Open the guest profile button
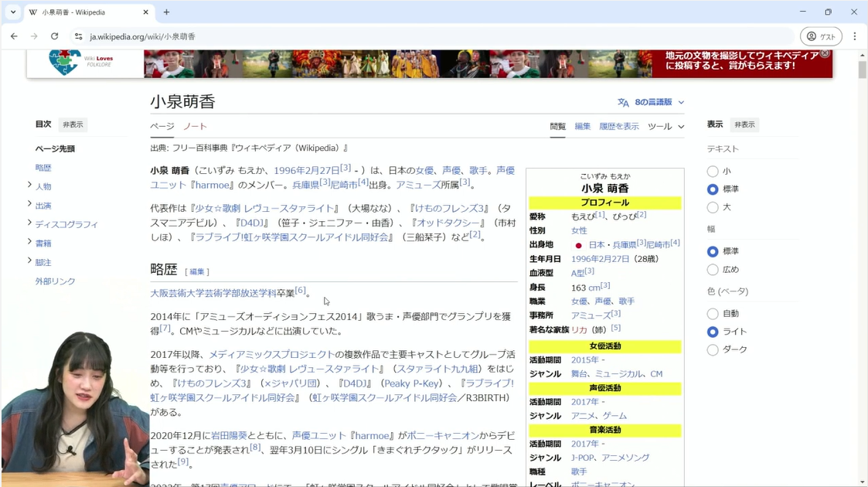This screenshot has width=868, height=487. pyautogui.click(x=821, y=36)
